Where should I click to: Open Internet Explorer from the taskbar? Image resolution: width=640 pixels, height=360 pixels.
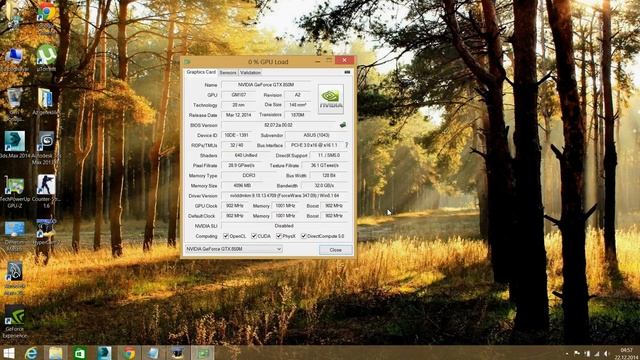click(31, 353)
